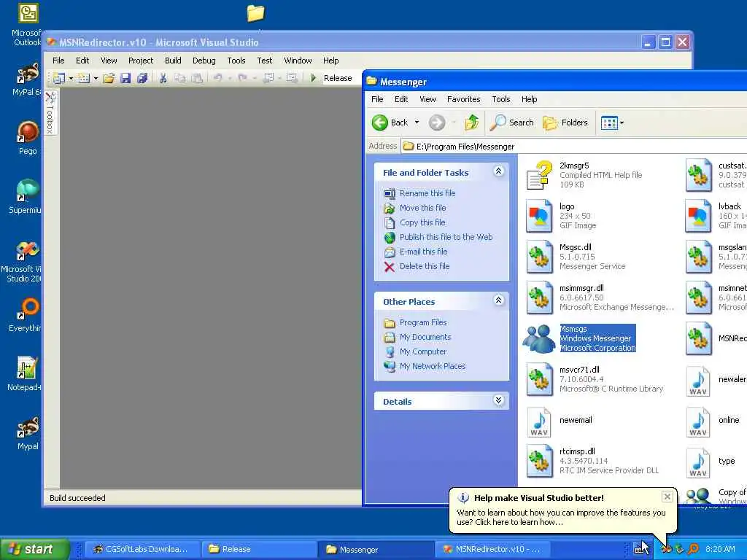Select msvcr71.dll file icon
Viewport: 747px width, 560px height.
[x=539, y=379]
